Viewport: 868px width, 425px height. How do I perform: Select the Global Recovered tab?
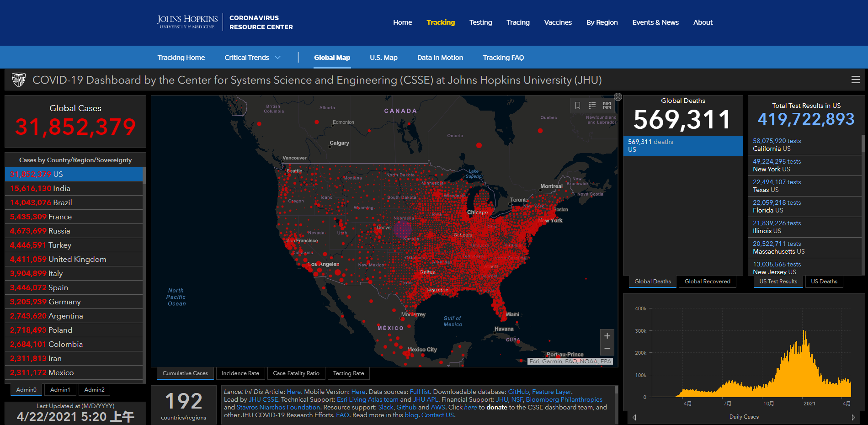(708, 282)
